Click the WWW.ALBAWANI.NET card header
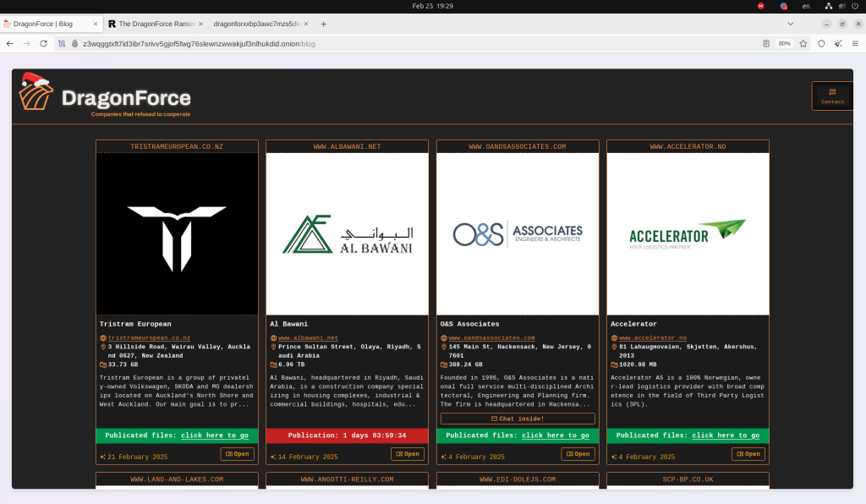The image size is (866, 504). [347, 146]
